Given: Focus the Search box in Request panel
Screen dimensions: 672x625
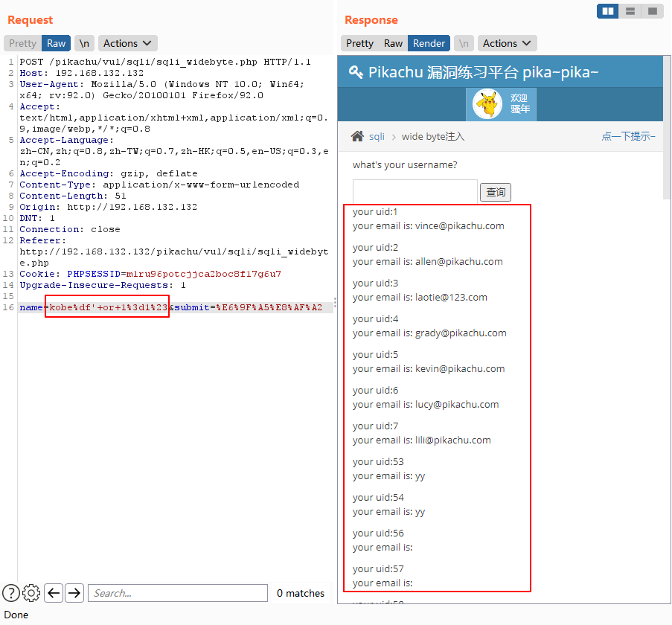Looking at the screenshot, I should [178, 593].
